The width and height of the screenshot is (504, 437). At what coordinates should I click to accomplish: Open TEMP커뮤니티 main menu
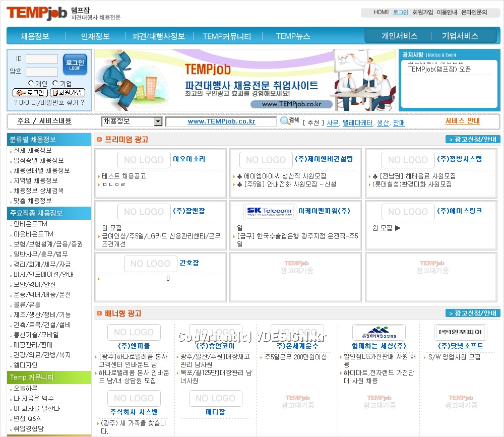227,36
